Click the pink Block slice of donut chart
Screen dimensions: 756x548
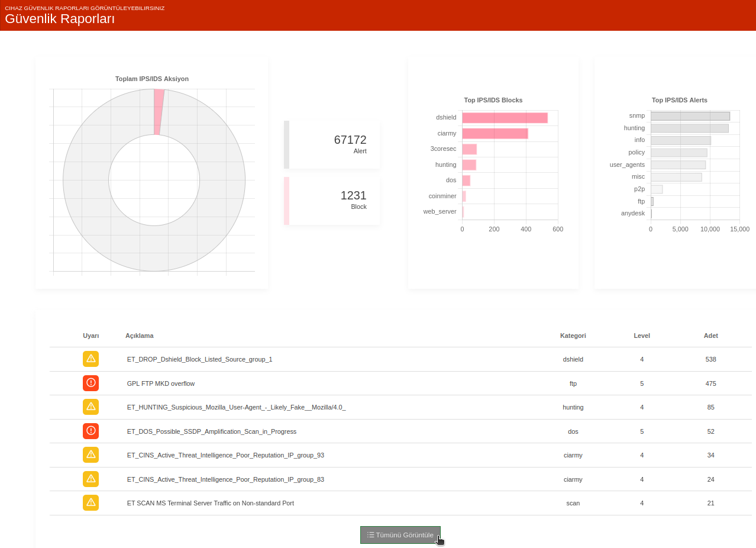click(x=158, y=112)
